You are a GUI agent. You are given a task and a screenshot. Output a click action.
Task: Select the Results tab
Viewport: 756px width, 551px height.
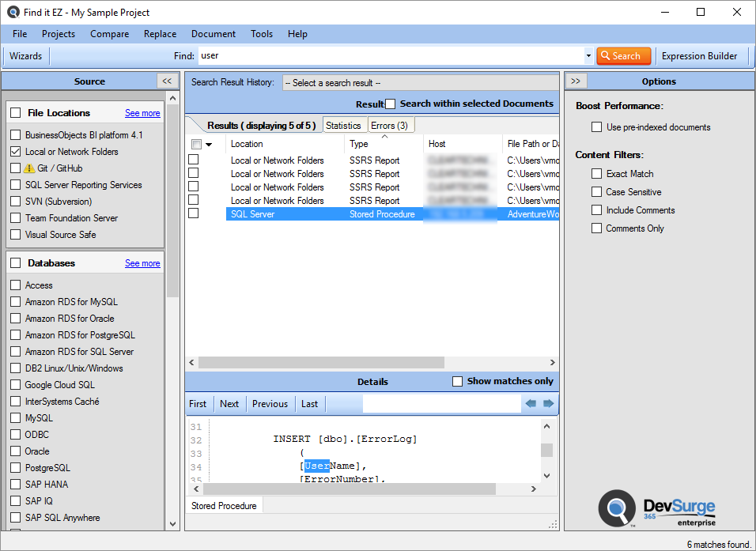coord(261,126)
